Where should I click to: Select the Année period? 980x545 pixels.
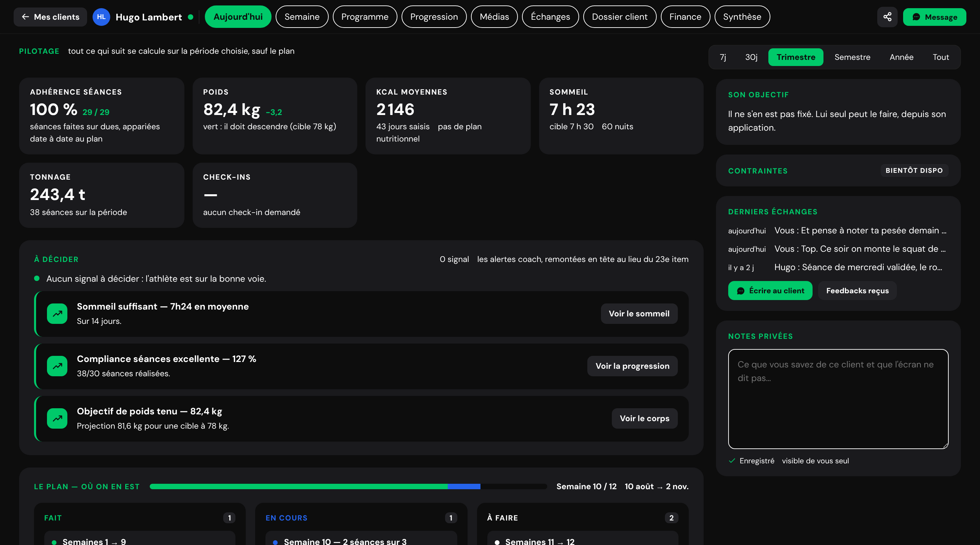(902, 57)
